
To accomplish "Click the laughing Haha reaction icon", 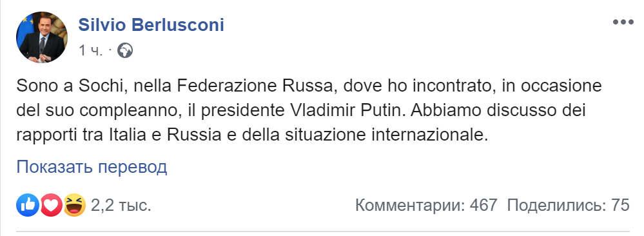I will 74,204.
